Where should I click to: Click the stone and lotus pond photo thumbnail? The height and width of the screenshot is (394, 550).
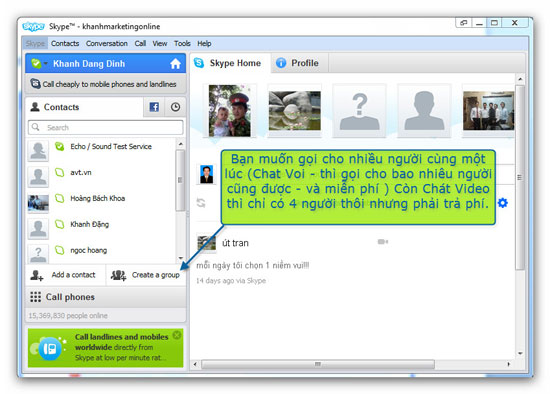(x=295, y=111)
